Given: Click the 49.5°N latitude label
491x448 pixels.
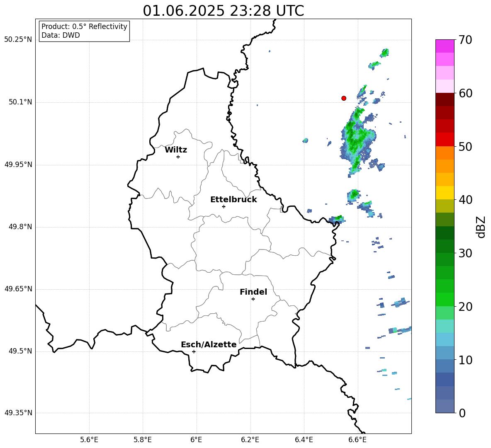Looking at the screenshot, I should pos(20,351).
